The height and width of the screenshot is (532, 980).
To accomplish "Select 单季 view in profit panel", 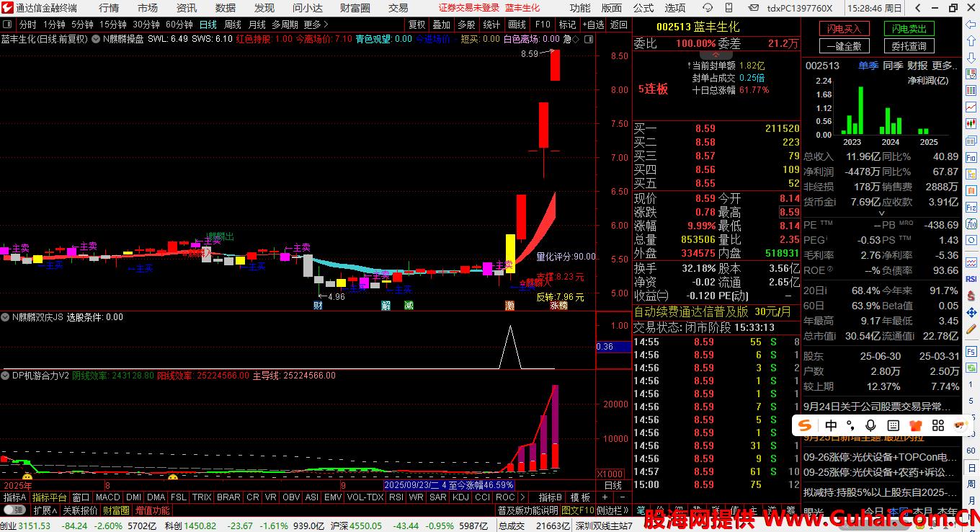I will [868, 66].
